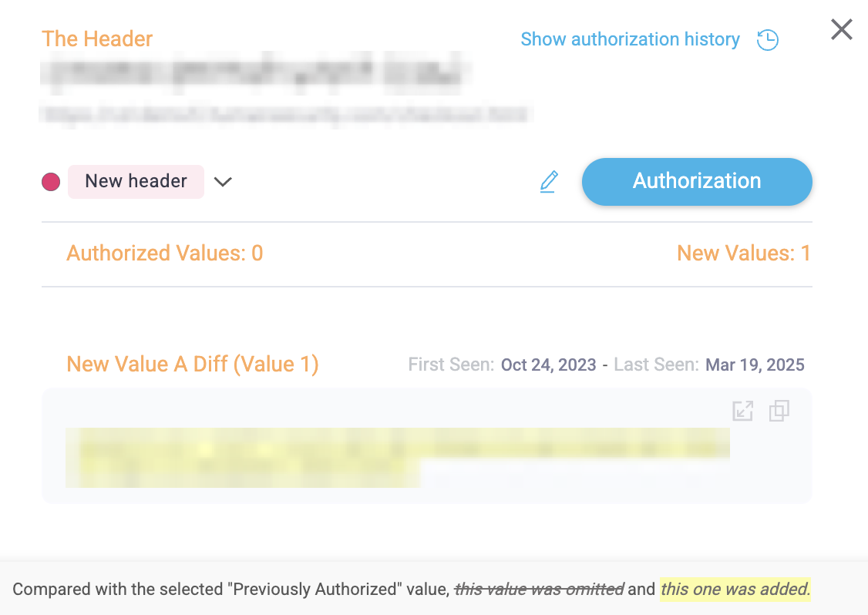
Task: Select the Authorized Values: 0 tab
Action: (x=164, y=253)
